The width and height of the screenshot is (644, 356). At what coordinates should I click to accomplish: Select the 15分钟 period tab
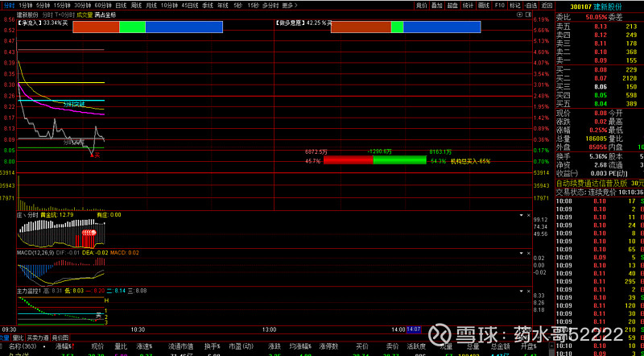pyautogui.click(x=62, y=6)
